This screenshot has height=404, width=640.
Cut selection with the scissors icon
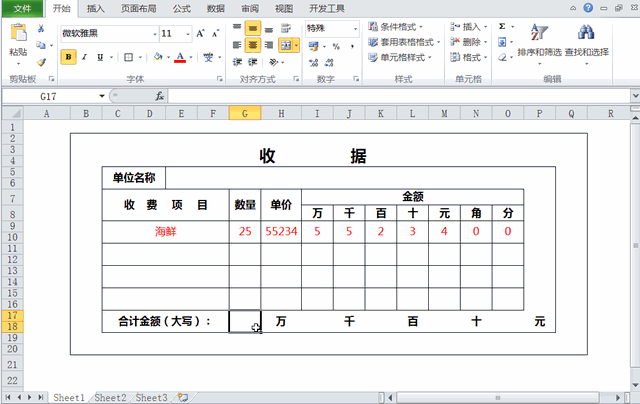(x=41, y=29)
